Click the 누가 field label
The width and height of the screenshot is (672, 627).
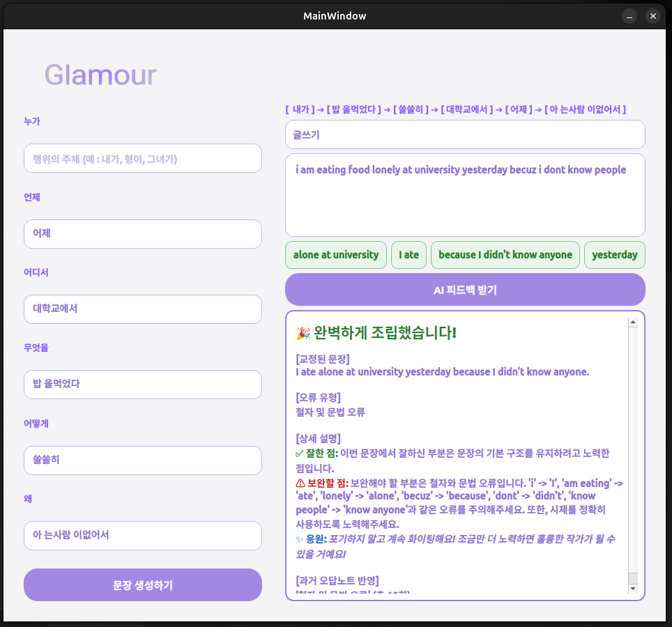(32, 121)
